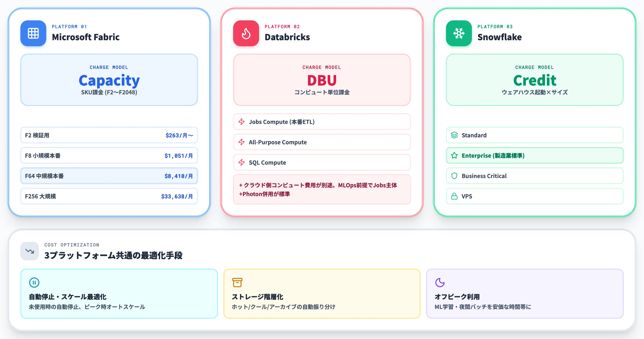Click the Databricks flame icon
The image size is (644, 339).
[x=246, y=33]
